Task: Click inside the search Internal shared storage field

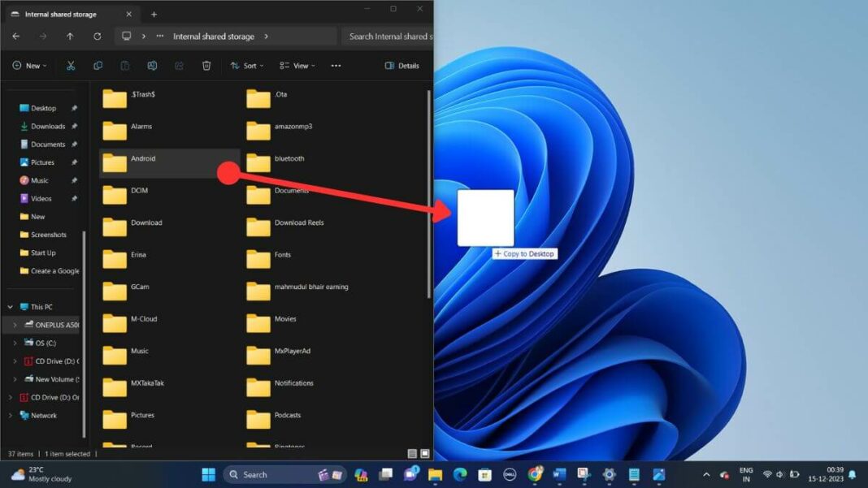Action: tap(388, 36)
